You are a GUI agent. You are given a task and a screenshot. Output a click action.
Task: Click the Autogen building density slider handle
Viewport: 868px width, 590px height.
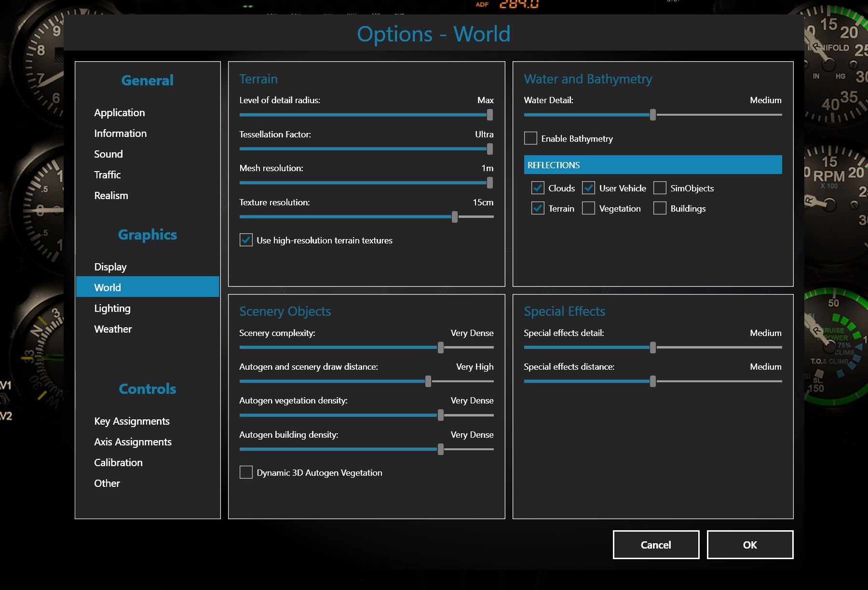(441, 449)
